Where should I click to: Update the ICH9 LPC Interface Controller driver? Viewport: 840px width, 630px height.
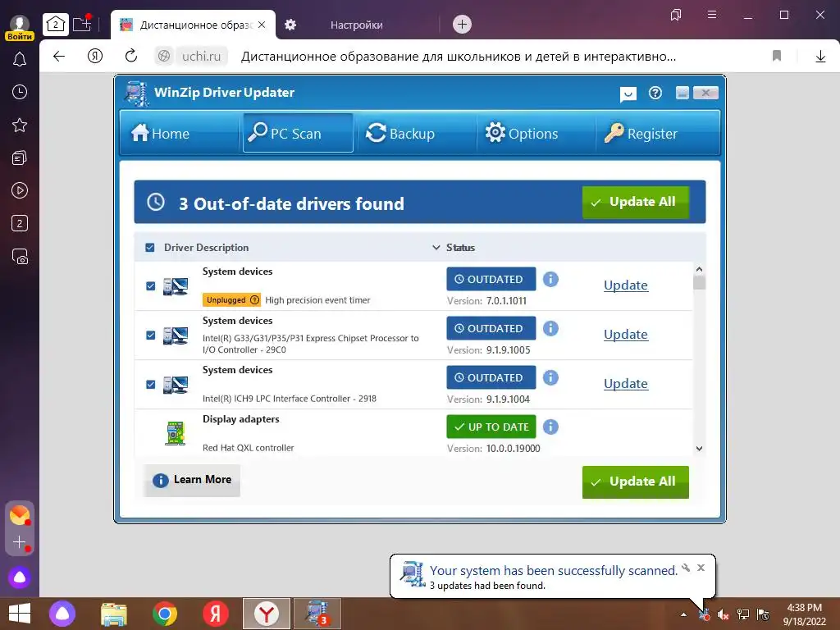coord(626,384)
